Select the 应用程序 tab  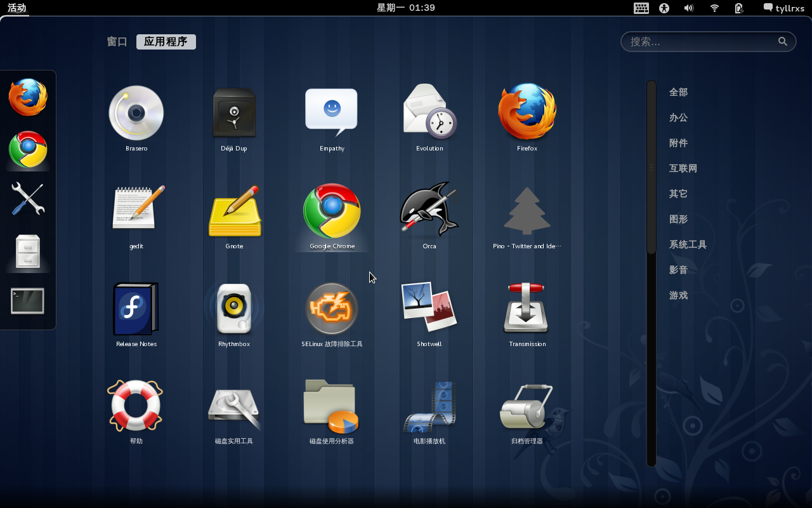point(166,42)
